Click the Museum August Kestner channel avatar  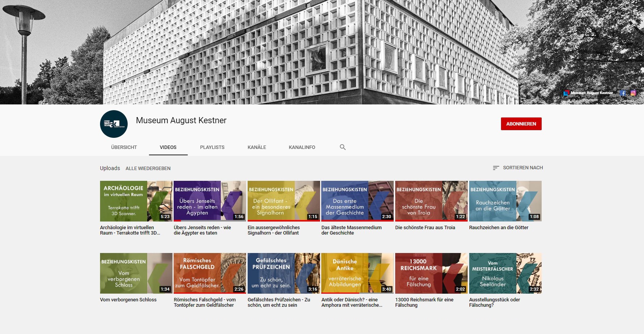point(114,124)
